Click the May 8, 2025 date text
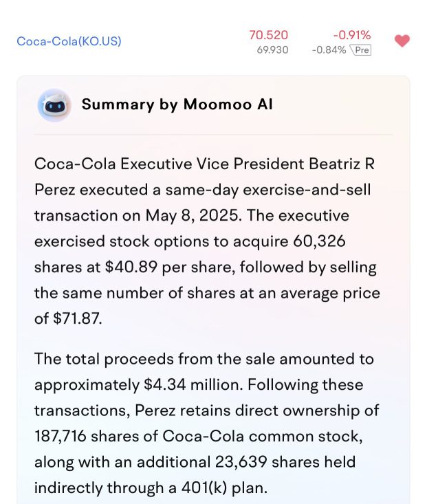427x504 pixels. 193,215
